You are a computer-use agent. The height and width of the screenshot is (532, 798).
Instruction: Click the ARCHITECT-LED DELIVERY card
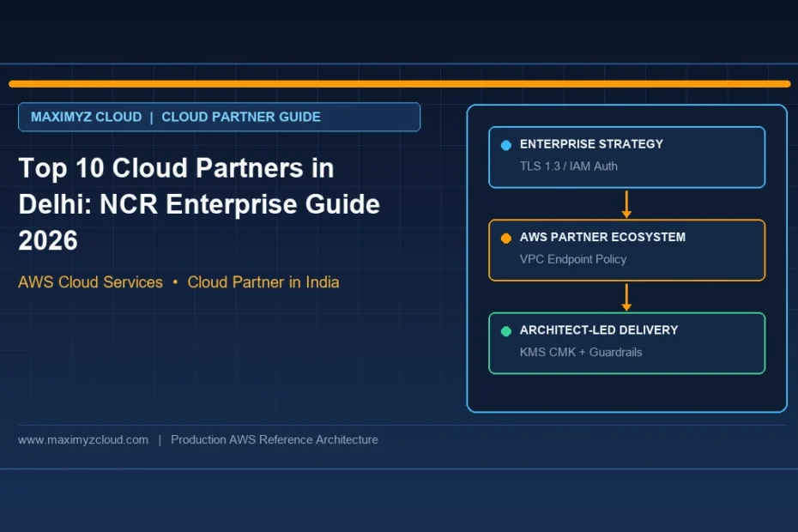[626, 343]
